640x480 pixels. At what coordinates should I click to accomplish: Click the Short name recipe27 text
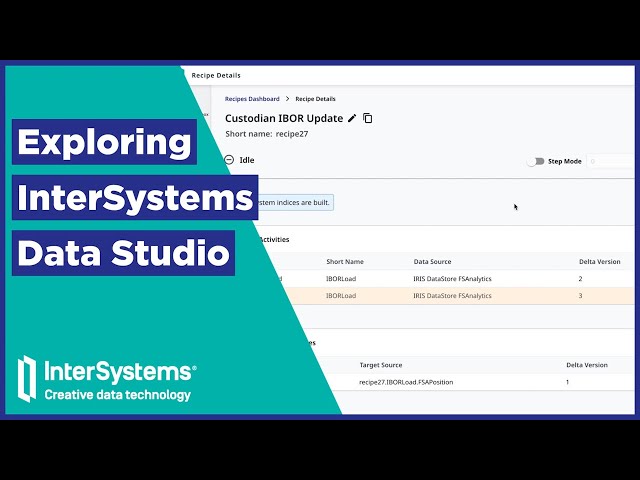point(267,134)
